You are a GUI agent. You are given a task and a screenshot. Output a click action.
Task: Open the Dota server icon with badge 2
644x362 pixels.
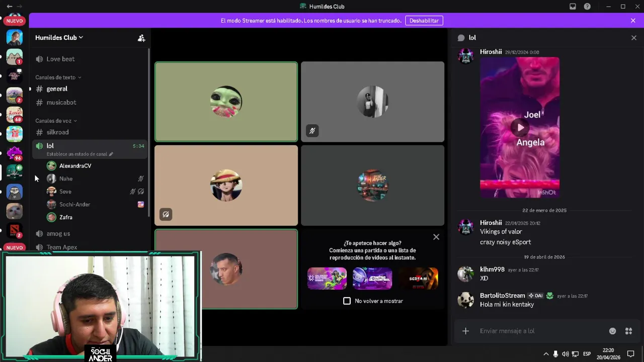click(x=14, y=230)
